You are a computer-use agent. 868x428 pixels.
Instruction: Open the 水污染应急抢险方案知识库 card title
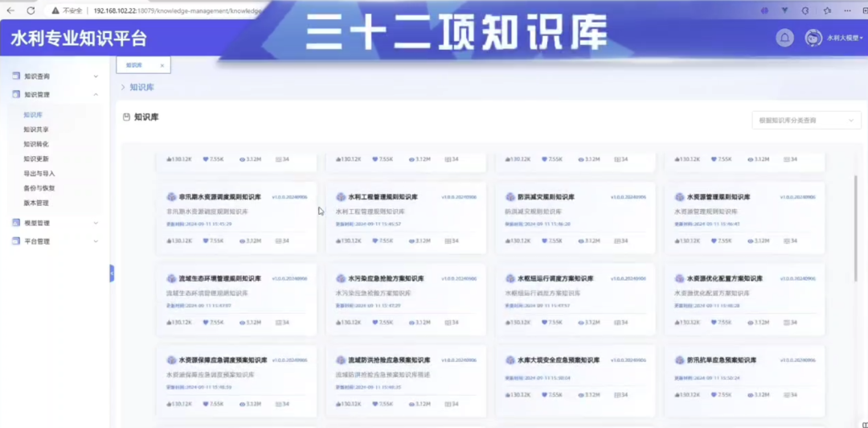pos(386,278)
